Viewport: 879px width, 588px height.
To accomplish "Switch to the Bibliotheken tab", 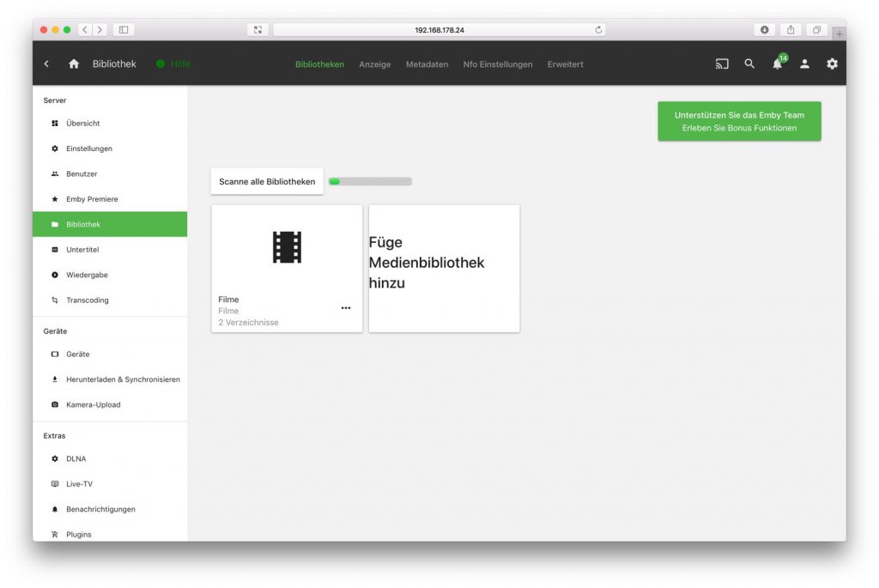I will pyautogui.click(x=319, y=64).
